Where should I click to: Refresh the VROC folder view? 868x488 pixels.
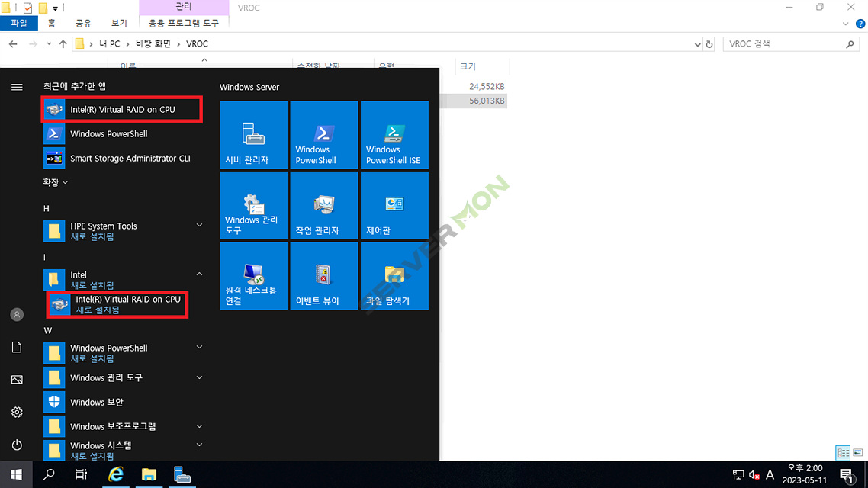(x=709, y=44)
